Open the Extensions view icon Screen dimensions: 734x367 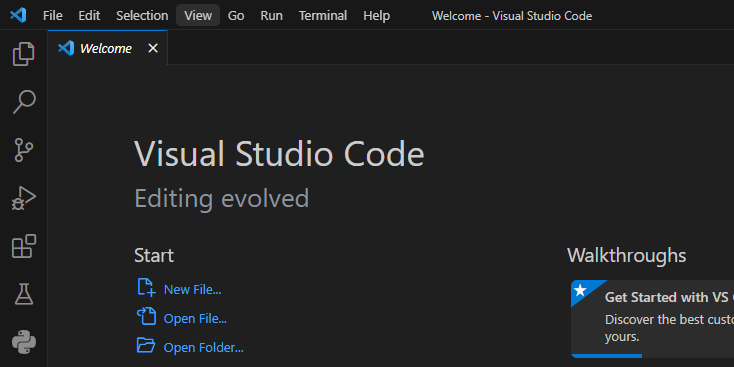pos(23,246)
